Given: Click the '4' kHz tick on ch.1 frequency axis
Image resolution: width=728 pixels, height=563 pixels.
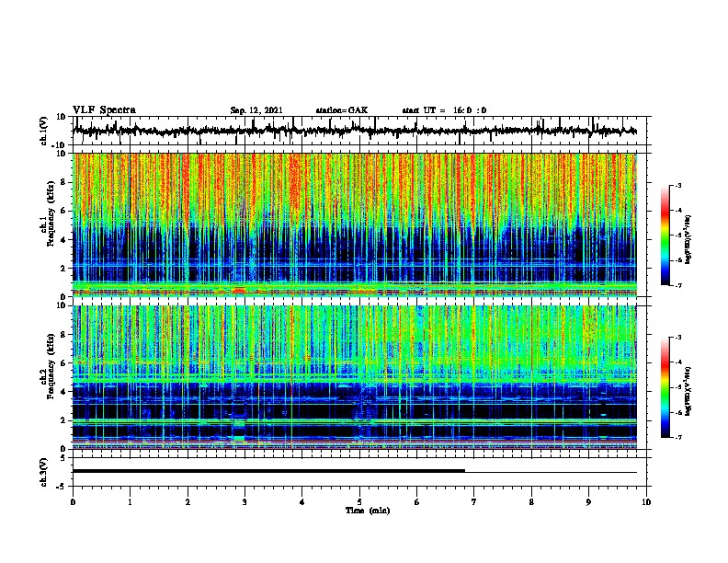Looking at the screenshot, I should 63,240.
